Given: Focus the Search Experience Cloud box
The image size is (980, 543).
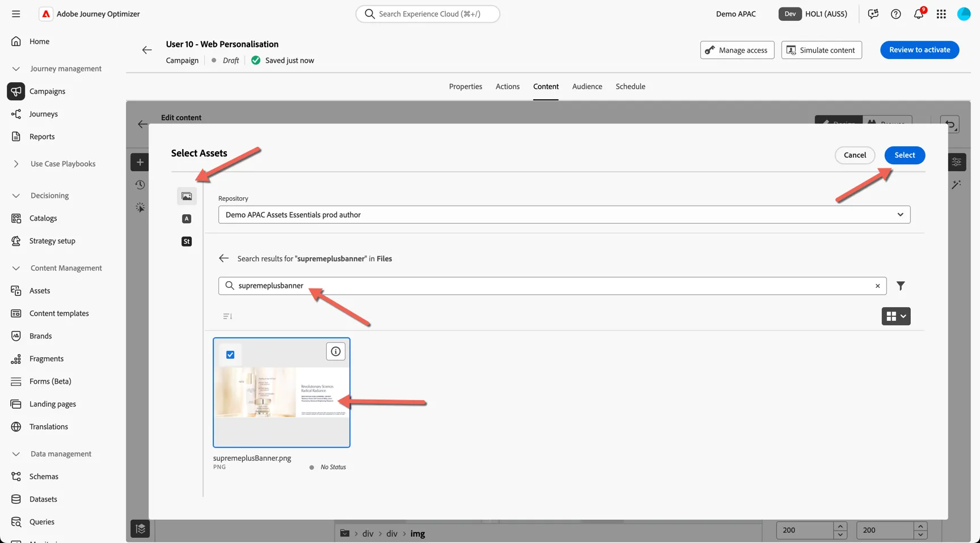Looking at the screenshot, I should click(428, 14).
